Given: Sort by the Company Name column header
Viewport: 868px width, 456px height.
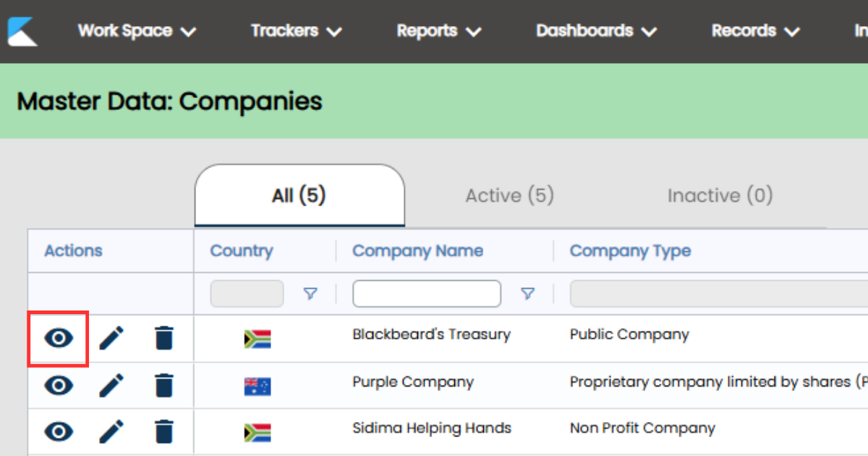Looking at the screenshot, I should point(417,251).
